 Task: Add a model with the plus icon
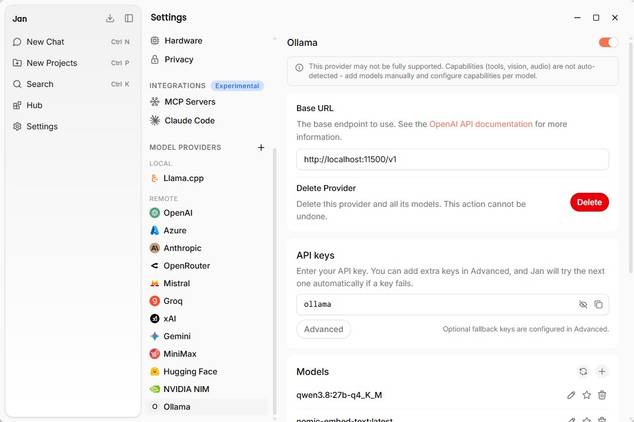602,371
